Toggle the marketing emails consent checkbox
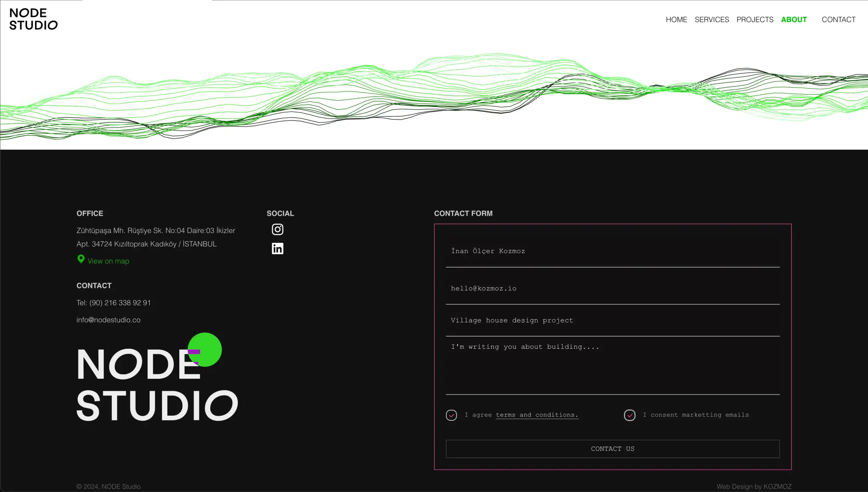The image size is (868, 492). (x=629, y=415)
